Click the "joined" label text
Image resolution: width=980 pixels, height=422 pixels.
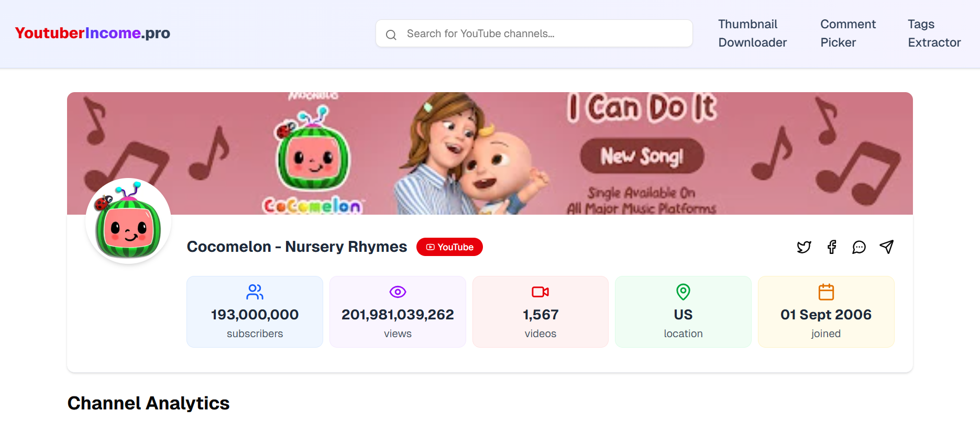pos(826,334)
